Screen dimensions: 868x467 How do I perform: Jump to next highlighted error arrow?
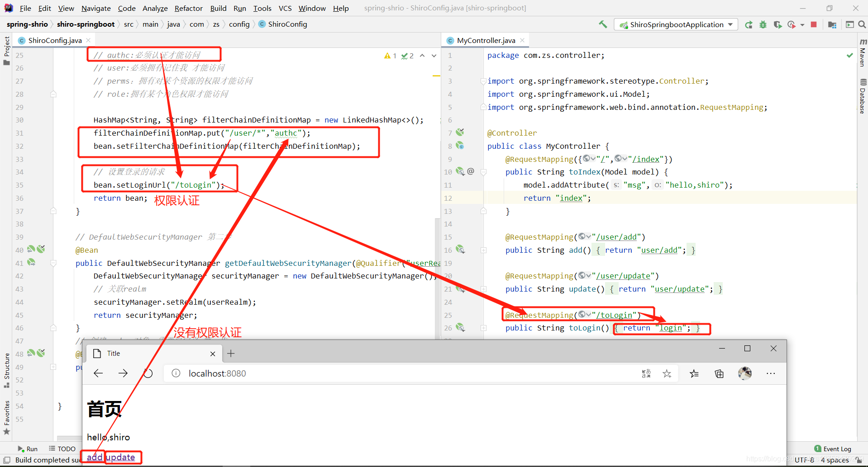[x=434, y=56]
